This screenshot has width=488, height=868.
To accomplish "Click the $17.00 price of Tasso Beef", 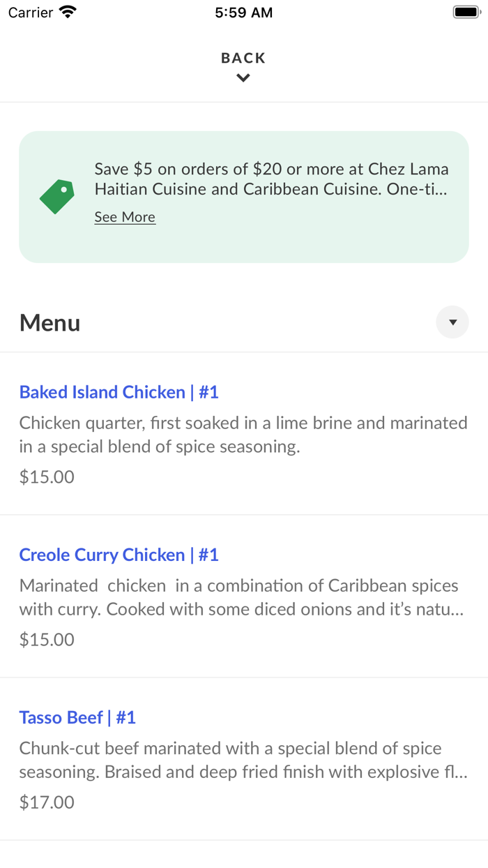I will tap(46, 802).
